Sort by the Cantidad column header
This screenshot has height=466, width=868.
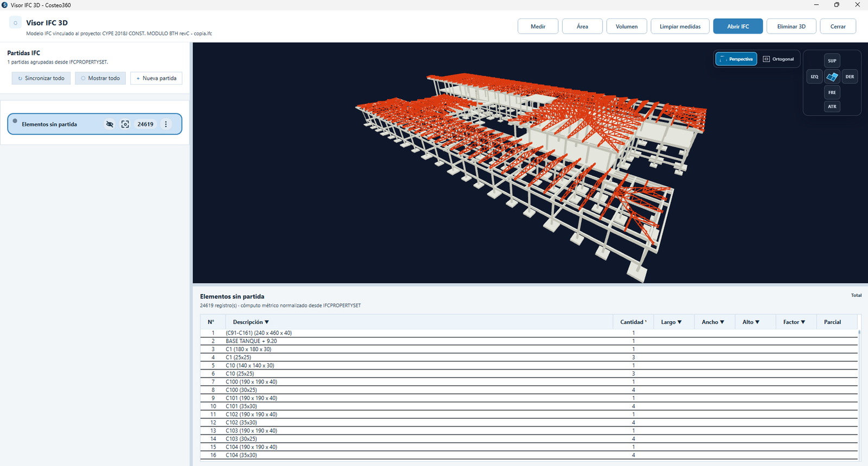click(633, 322)
